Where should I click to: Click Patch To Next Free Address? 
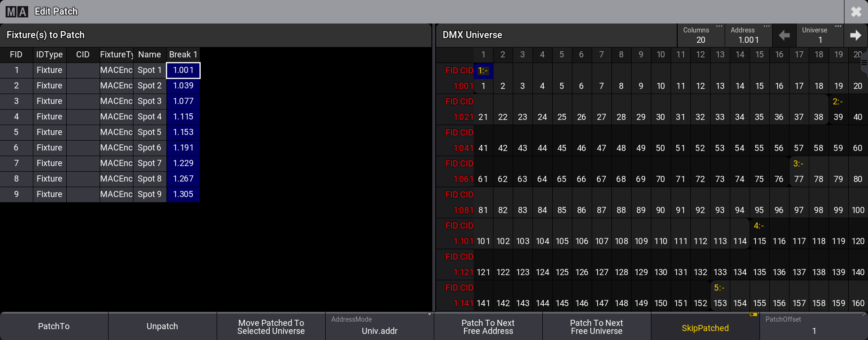pyautogui.click(x=488, y=326)
